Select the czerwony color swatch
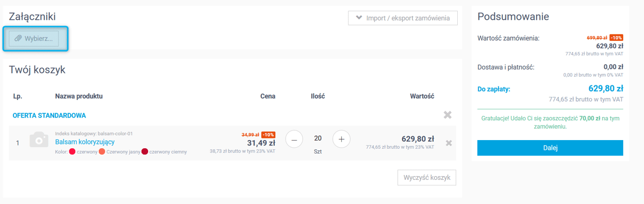The width and height of the screenshot is (644, 204). pos(72,152)
